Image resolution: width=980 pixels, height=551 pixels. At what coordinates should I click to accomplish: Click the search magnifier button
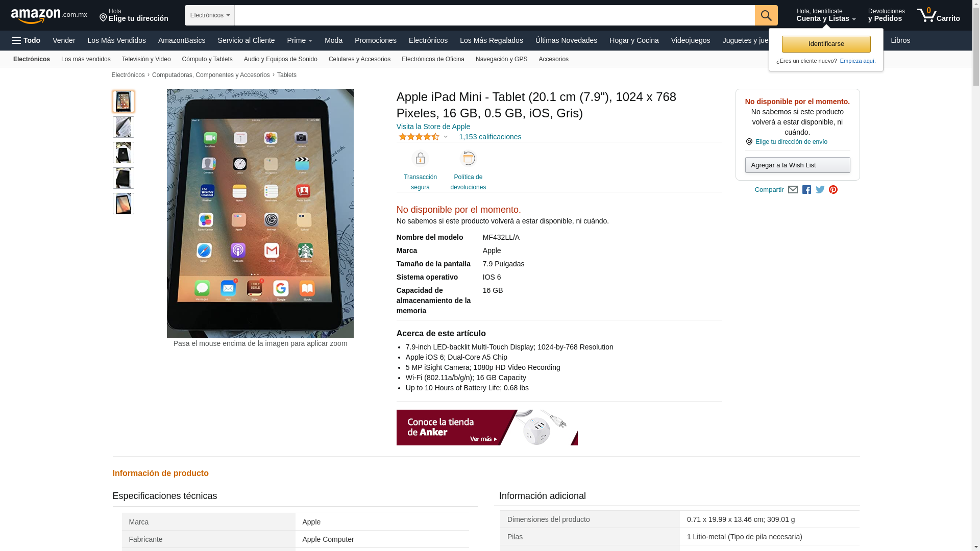[x=766, y=15]
